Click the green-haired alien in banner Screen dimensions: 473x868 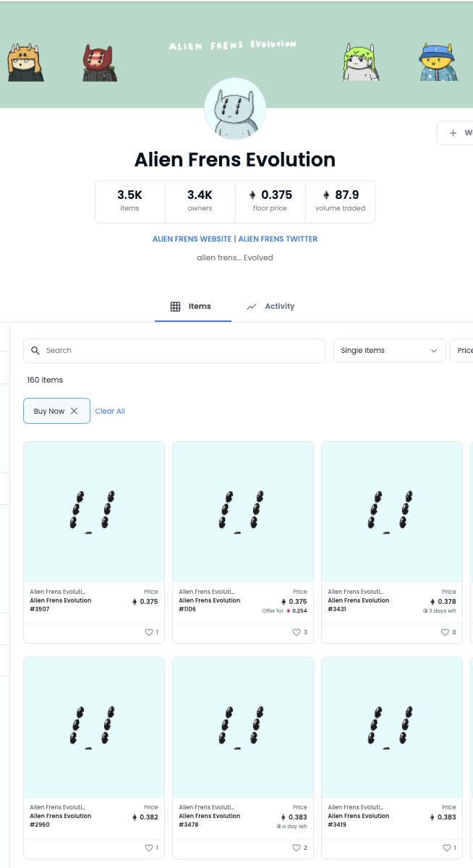pos(361,61)
